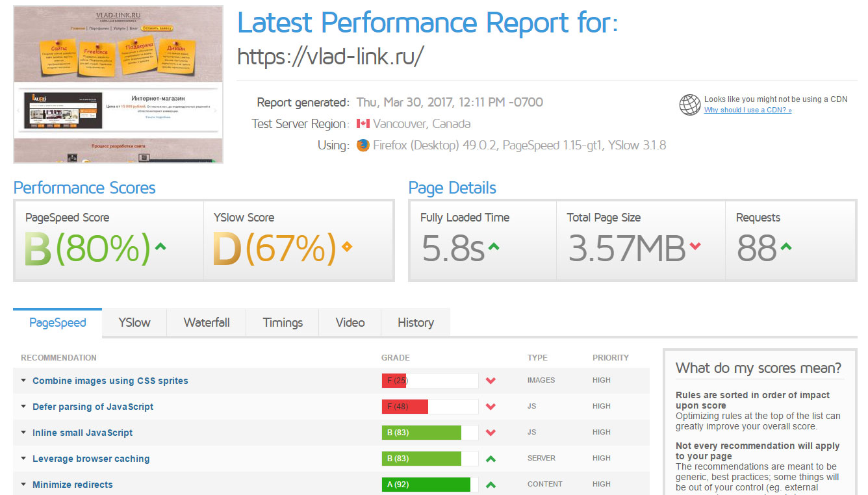Click the 'Minimize redirects' recommendation
Screen dimensions: 868x495
coord(73,485)
